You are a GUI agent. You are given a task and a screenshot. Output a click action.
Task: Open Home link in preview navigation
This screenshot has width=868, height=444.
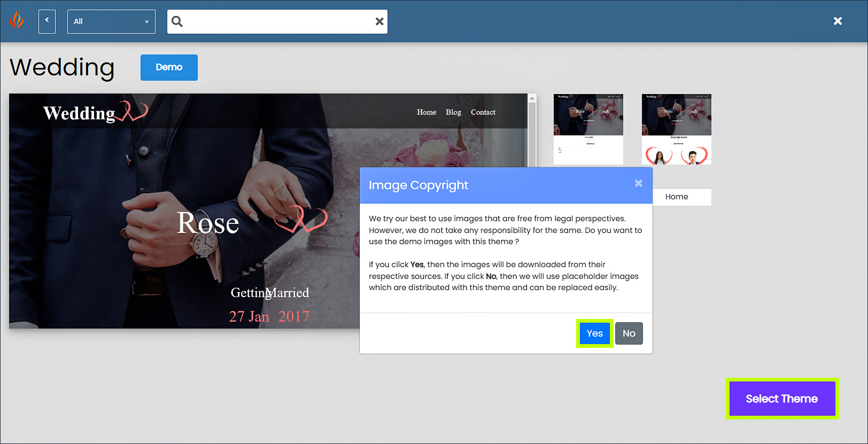(x=427, y=112)
